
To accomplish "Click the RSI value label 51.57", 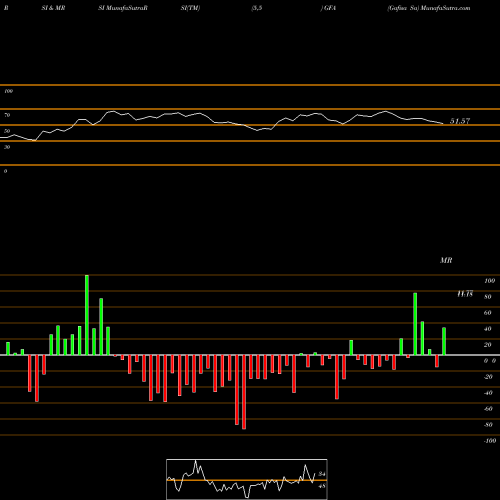I will pyautogui.click(x=460, y=121).
